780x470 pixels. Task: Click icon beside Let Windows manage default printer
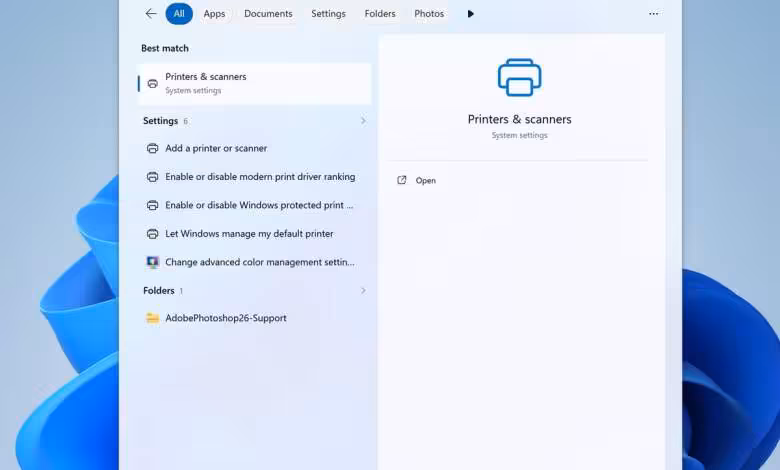coord(153,233)
